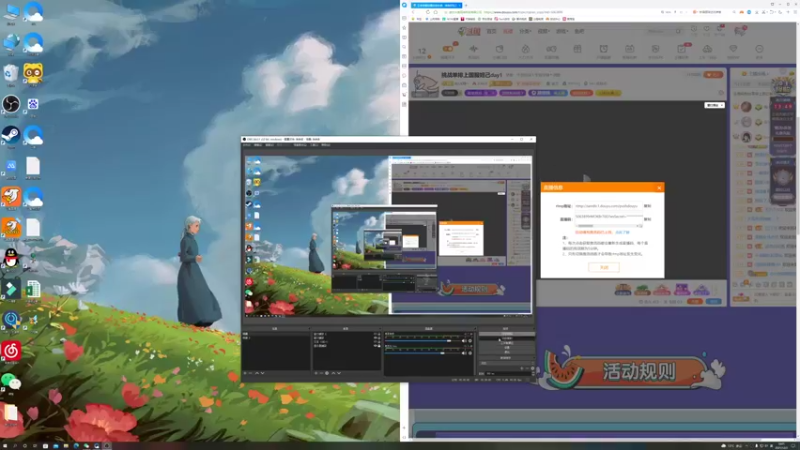Image resolution: width=800 pixels, height=450 pixels.
Task: Open the Excel spreadsheet file on desktop
Action: tap(33, 289)
